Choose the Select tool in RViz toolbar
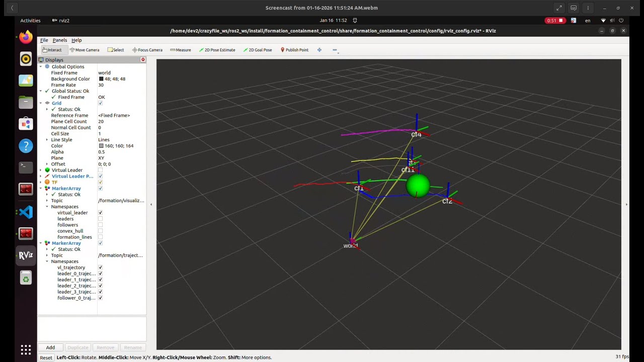The image size is (644, 362). tap(115, 50)
